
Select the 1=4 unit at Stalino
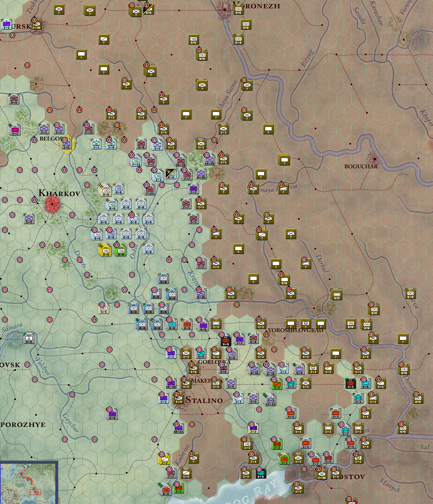(179, 398)
